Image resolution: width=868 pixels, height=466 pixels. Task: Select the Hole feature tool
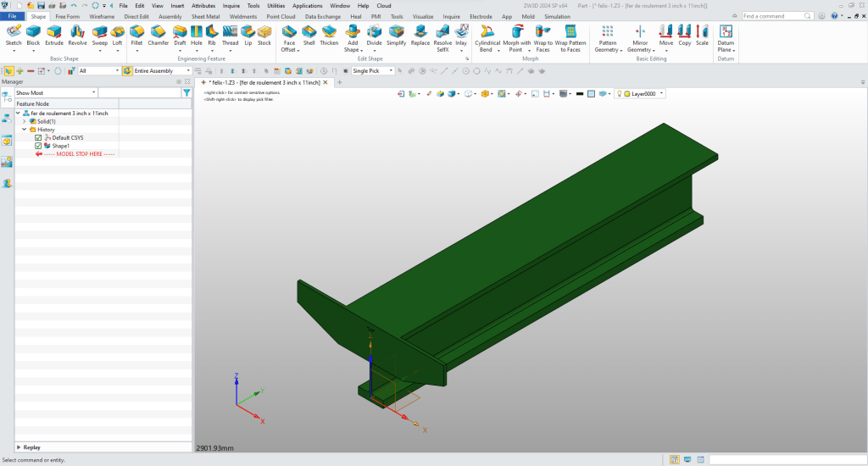click(x=197, y=32)
